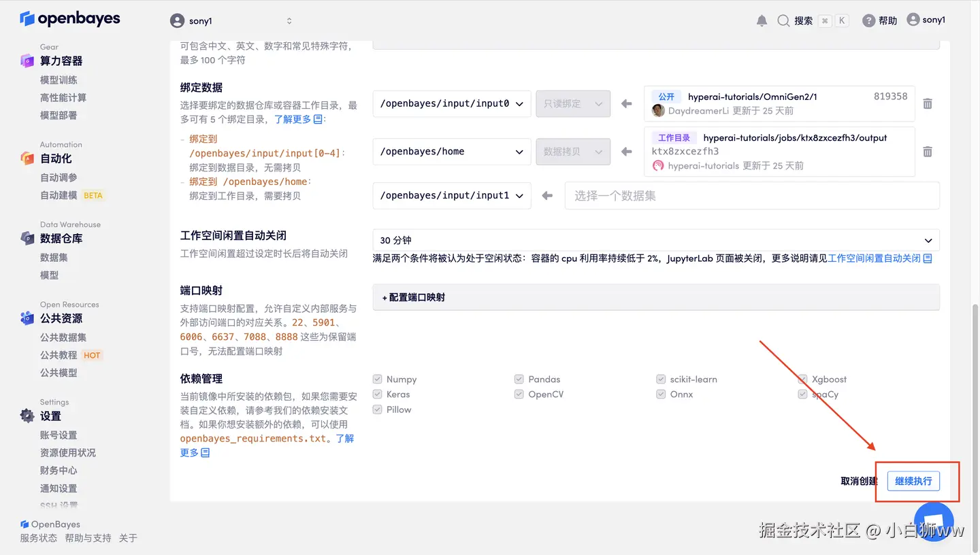
Task: Open the chat support bubble
Action: tap(934, 522)
